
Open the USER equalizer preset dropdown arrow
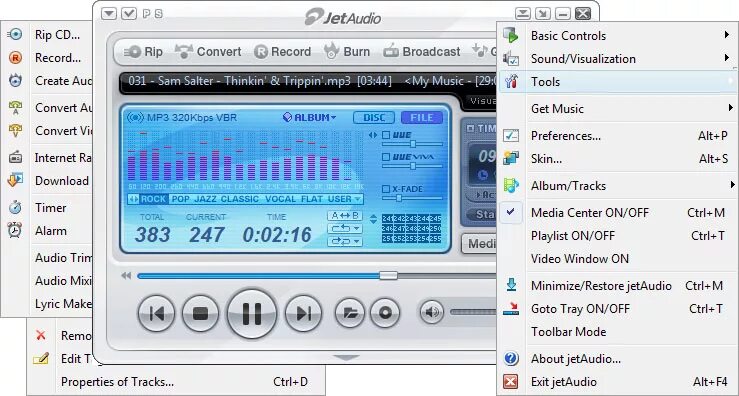coord(358,199)
